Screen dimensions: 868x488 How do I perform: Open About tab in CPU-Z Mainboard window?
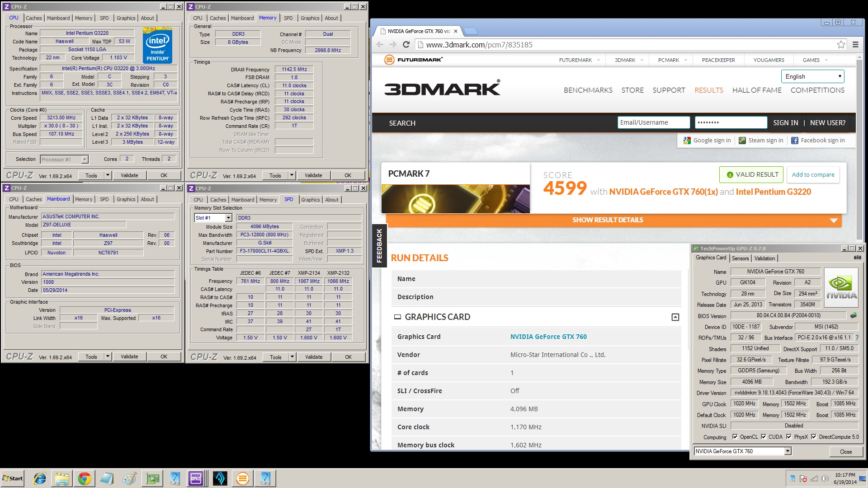tap(147, 199)
